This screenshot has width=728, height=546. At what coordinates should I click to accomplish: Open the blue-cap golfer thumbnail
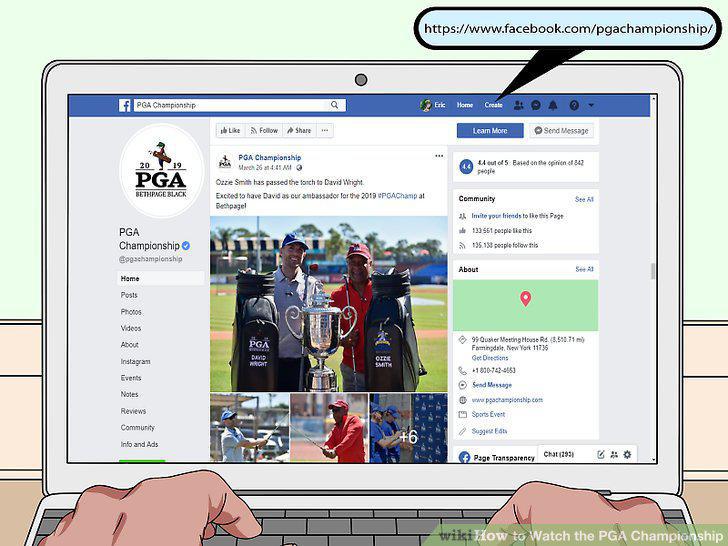click(x=249, y=428)
